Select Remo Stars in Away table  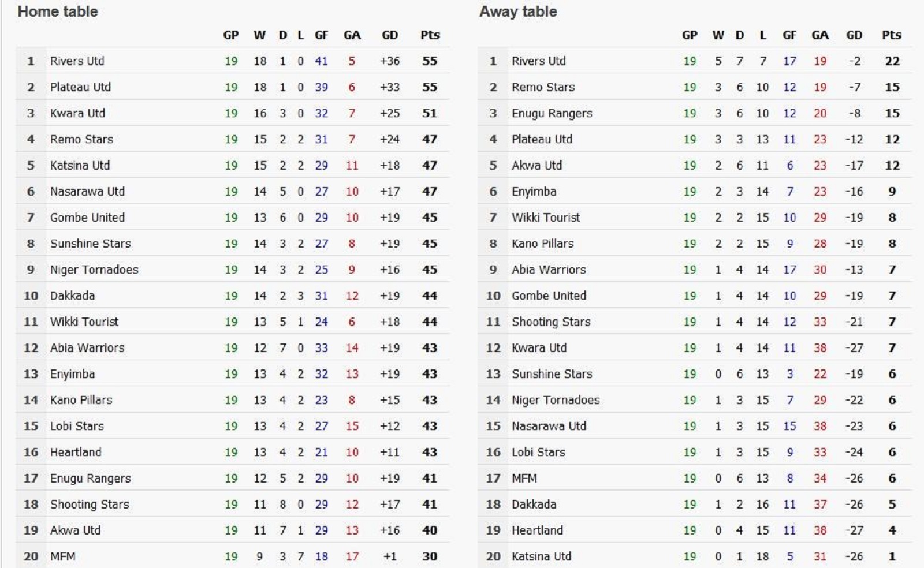pyautogui.click(x=543, y=87)
